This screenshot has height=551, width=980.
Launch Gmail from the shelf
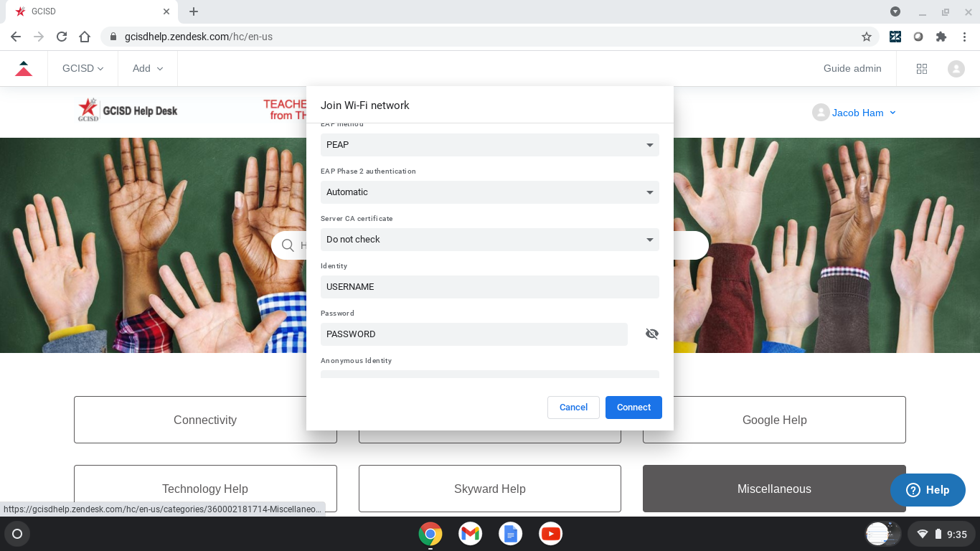click(x=471, y=534)
